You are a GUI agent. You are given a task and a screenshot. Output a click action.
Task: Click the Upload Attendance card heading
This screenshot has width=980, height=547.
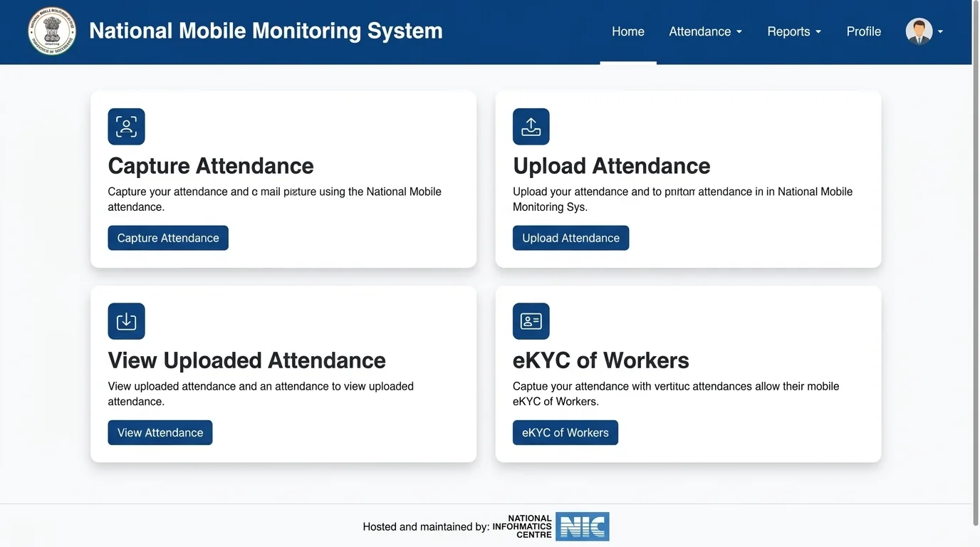click(x=612, y=166)
